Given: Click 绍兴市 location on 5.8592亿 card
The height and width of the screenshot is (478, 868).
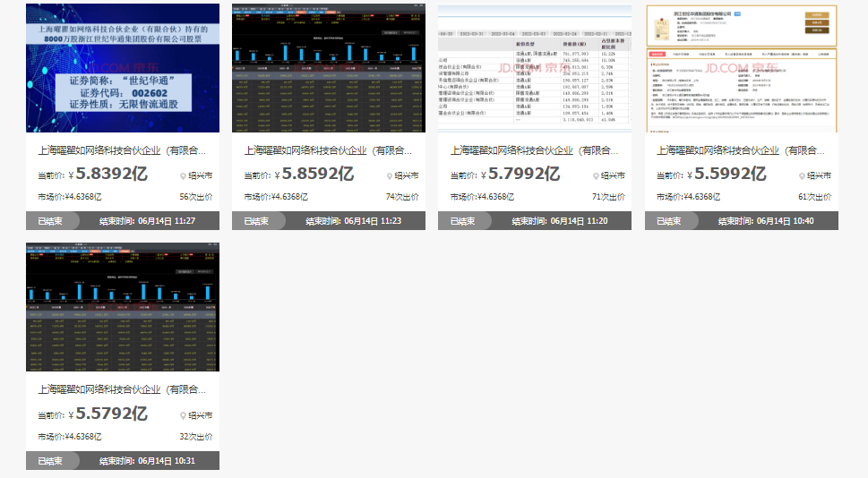Looking at the screenshot, I should [407, 176].
